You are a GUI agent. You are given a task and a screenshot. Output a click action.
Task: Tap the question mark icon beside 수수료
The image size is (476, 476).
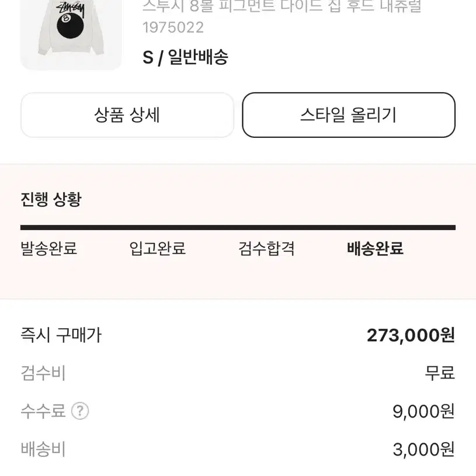point(80,411)
